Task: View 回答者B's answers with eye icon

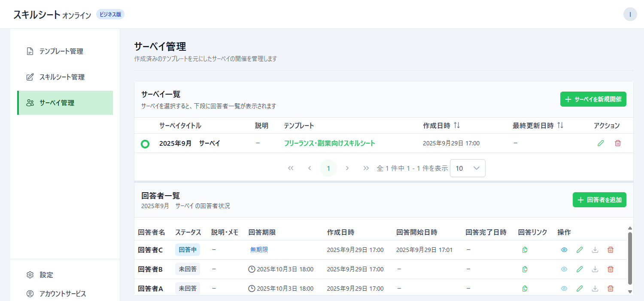Action: pyautogui.click(x=564, y=269)
